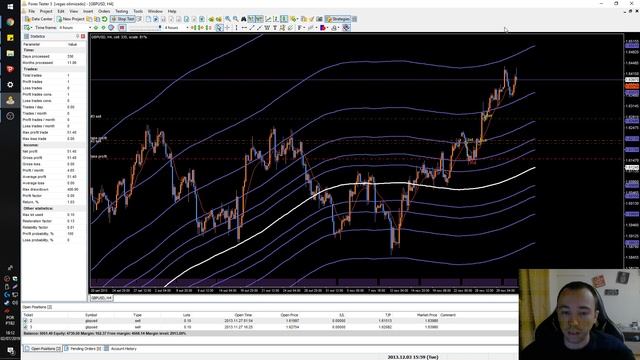Open the Account History tab
Image resolution: width=640 pixels, height=360 pixels.
(121, 349)
